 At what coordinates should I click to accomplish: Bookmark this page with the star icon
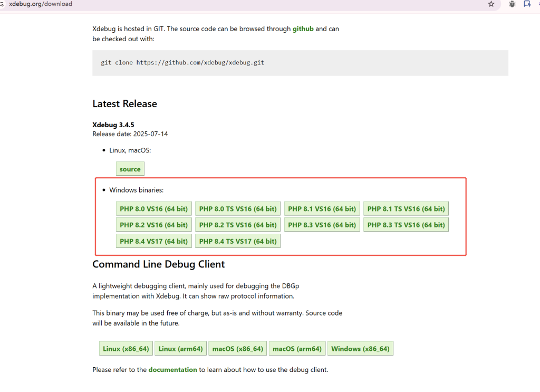click(491, 4)
